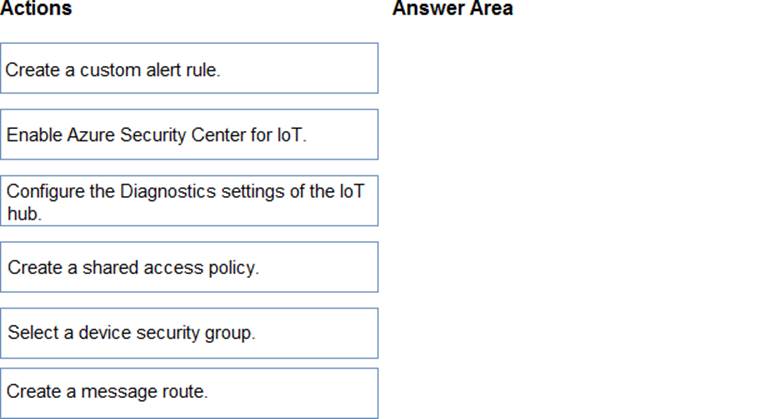
Task: Click 'Enable Azure Security Center for IoT' box
Action: pos(189,135)
